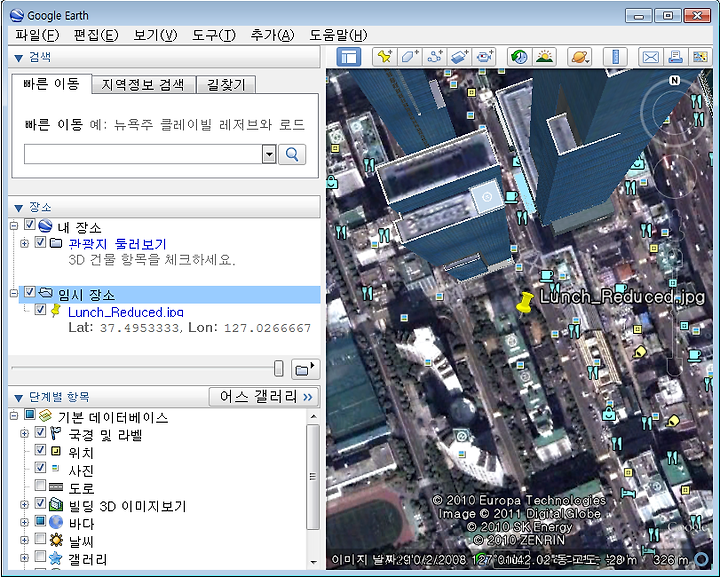Enable the 날씨 layer checkbox

[x=40, y=538]
